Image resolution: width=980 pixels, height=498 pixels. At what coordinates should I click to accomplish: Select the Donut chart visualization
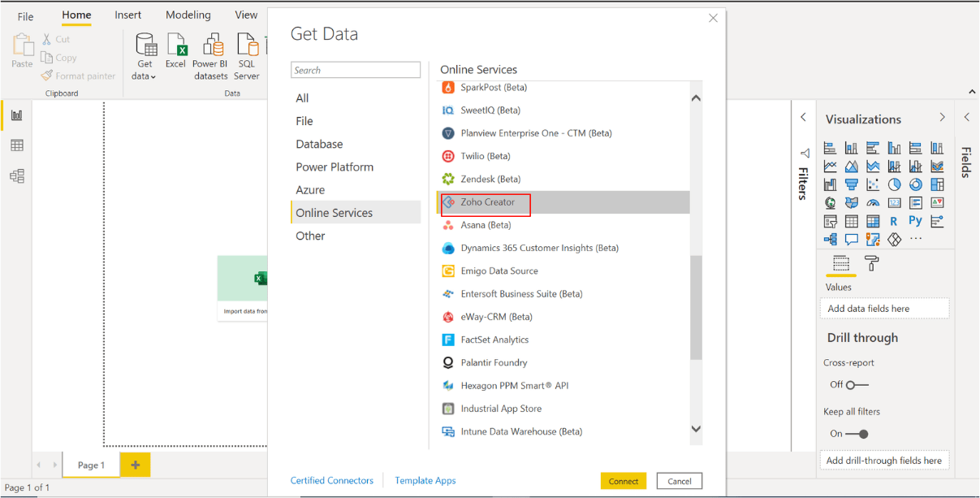[916, 184]
